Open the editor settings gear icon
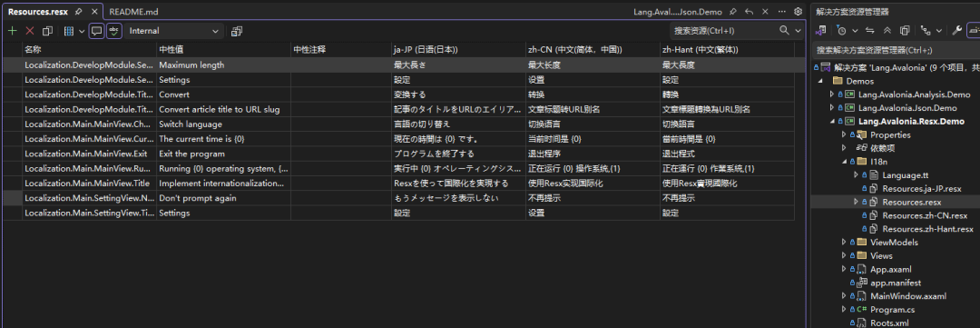Image resolution: width=980 pixels, height=328 pixels. click(x=798, y=11)
